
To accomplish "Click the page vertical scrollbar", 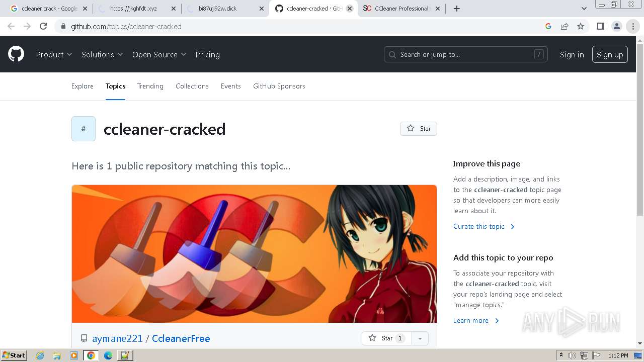I will [x=640, y=131].
